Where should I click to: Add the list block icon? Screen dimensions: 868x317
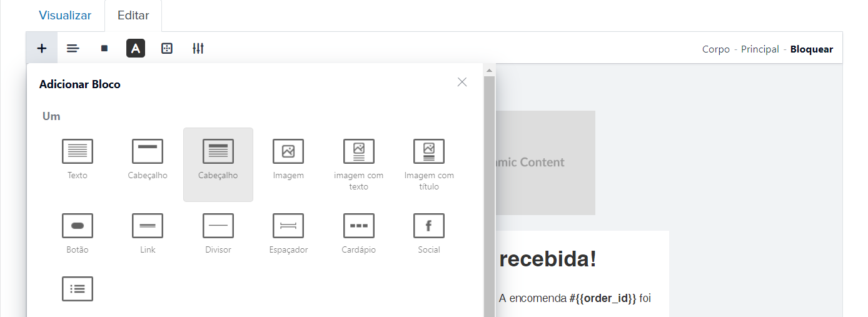click(78, 289)
